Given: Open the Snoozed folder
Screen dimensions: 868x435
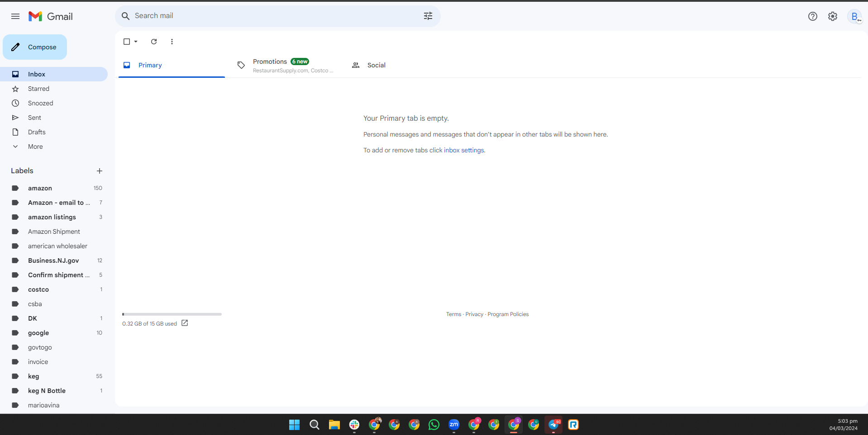Looking at the screenshot, I should pyautogui.click(x=54, y=103).
